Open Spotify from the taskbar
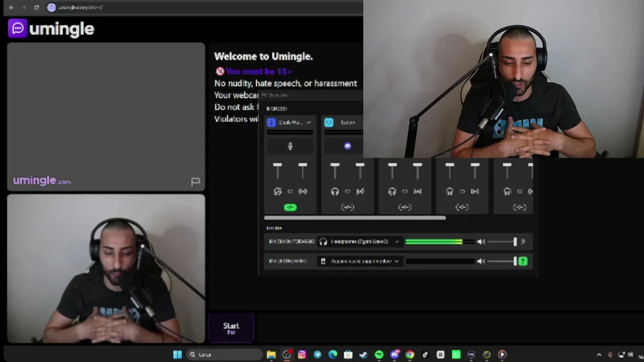The width and height of the screenshot is (644, 362). point(379,354)
